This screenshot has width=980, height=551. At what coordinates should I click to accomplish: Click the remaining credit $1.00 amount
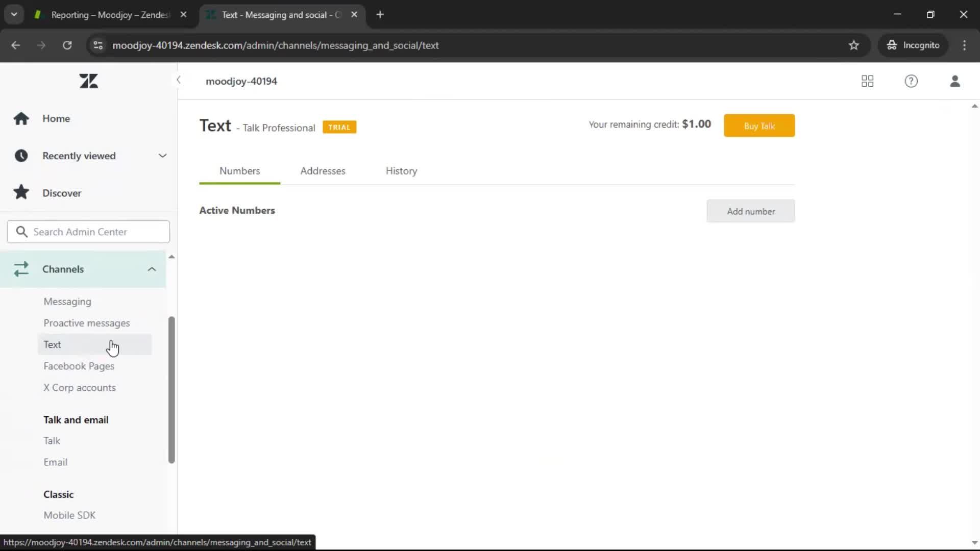pos(696,124)
